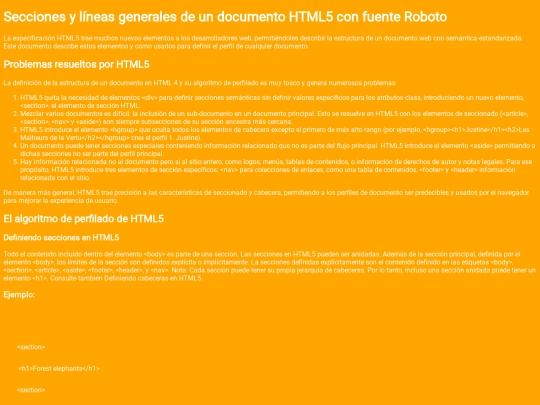Screen dimensions: 540x405
Task: Click list item 5 starting 'Hay información relacionada'
Action: coord(276,169)
